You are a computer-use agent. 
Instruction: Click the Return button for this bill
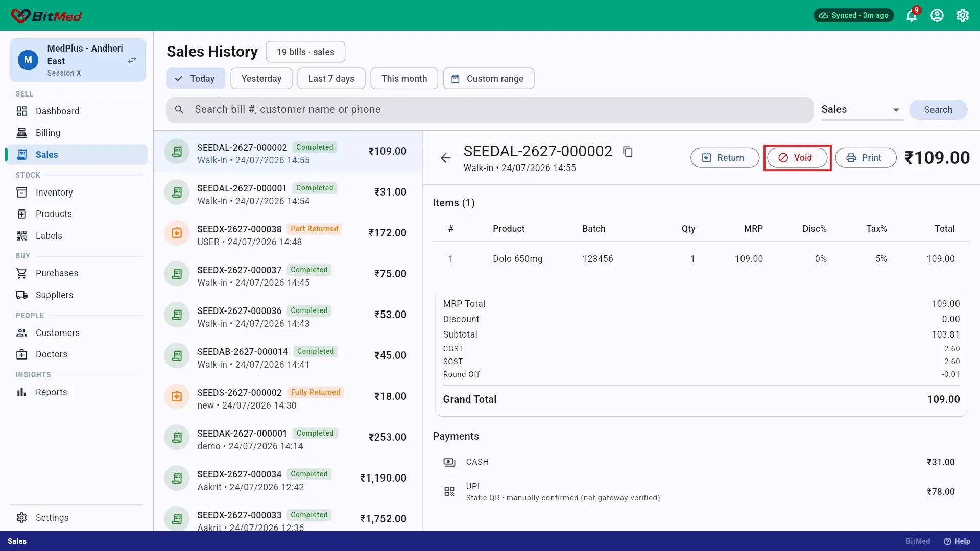725,158
